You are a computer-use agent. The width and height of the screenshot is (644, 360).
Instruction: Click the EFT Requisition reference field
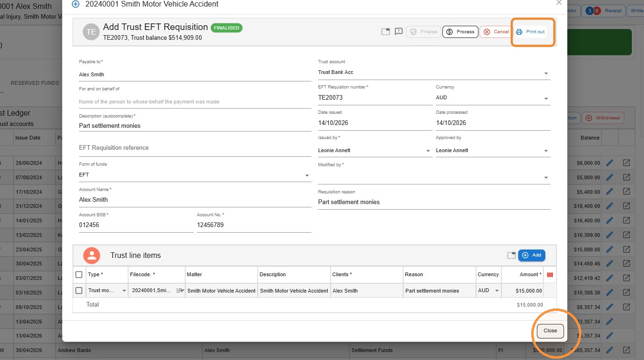[195, 147]
